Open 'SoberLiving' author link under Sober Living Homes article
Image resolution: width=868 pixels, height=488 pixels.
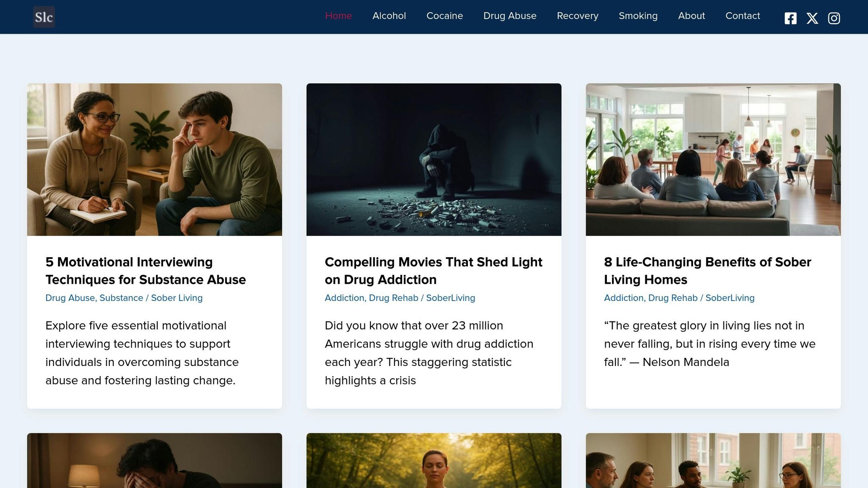730,298
